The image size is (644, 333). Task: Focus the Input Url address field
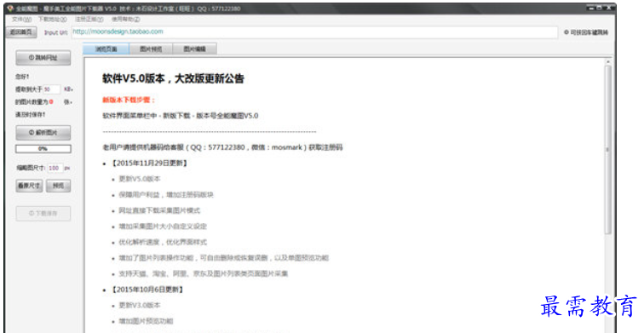pyautogui.click(x=314, y=32)
